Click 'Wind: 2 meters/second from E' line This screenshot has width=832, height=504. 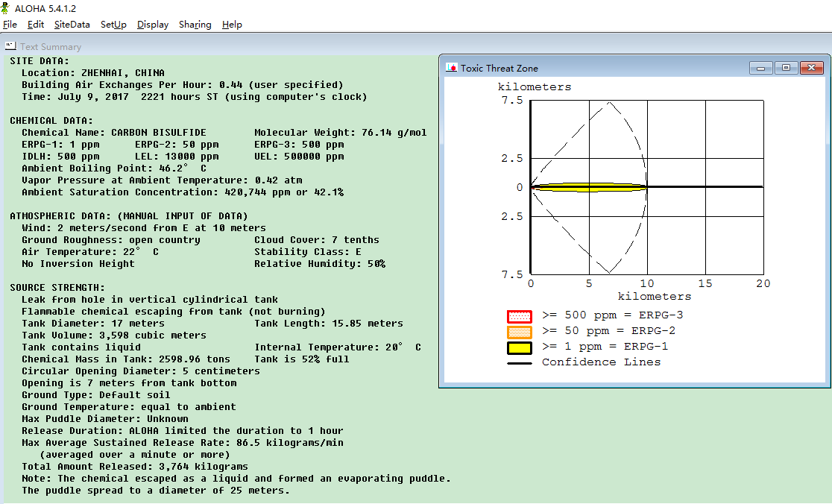(x=144, y=228)
